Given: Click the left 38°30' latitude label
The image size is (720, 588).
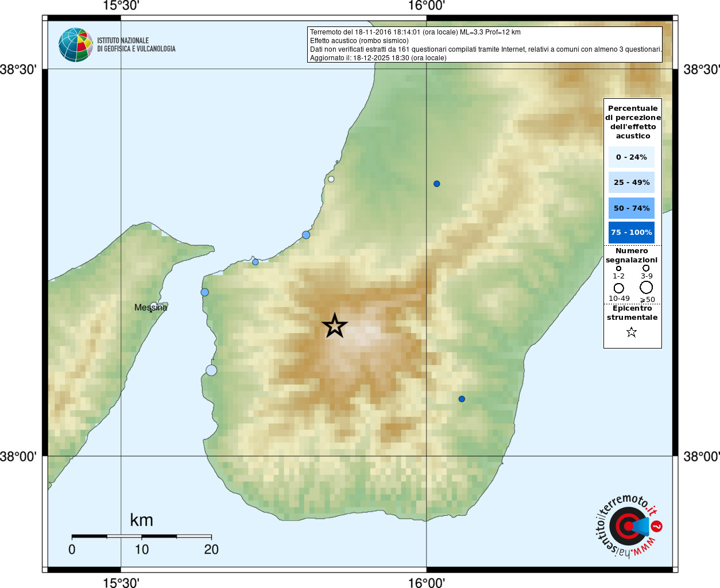Looking at the screenshot, I should click(18, 69).
